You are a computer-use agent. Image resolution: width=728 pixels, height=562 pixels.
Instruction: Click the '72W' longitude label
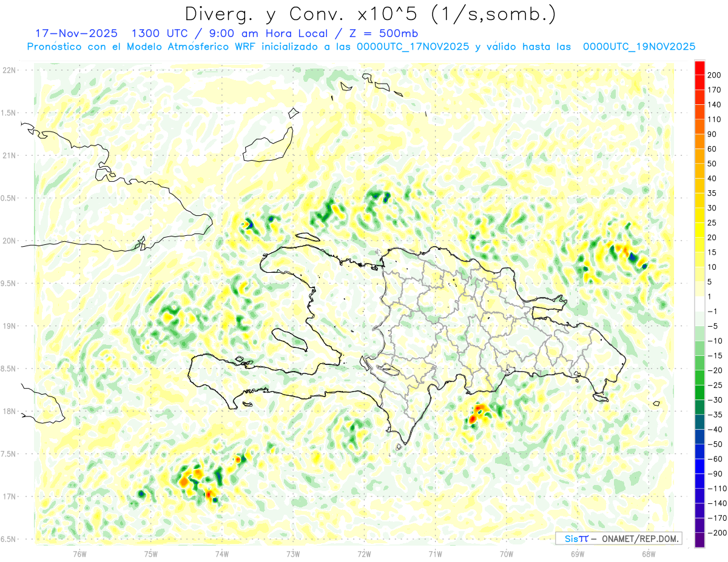coord(364,554)
